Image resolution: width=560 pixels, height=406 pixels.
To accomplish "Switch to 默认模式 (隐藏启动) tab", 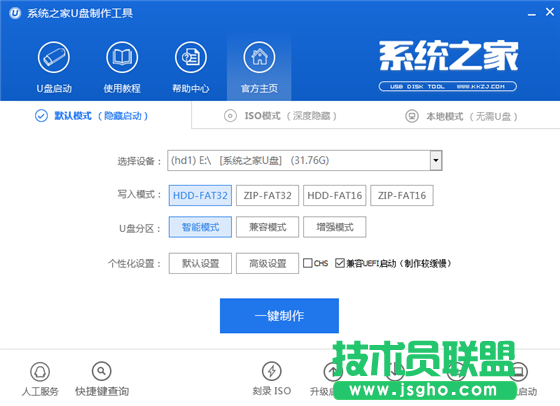I will pyautogui.click(x=91, y=116).
